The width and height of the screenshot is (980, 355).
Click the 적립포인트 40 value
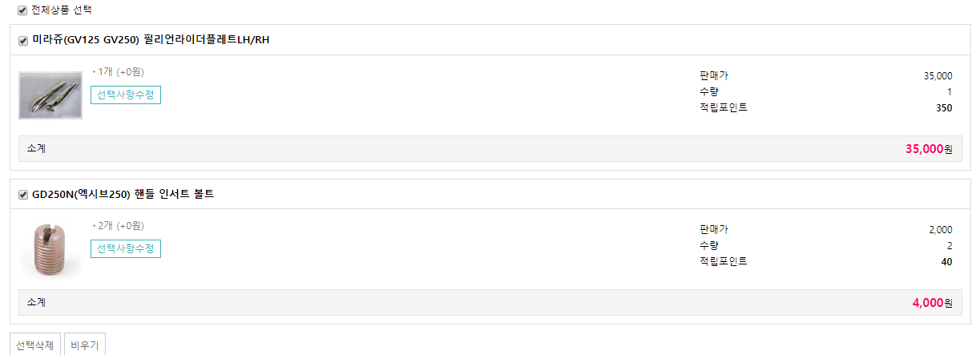click(946, 262)
